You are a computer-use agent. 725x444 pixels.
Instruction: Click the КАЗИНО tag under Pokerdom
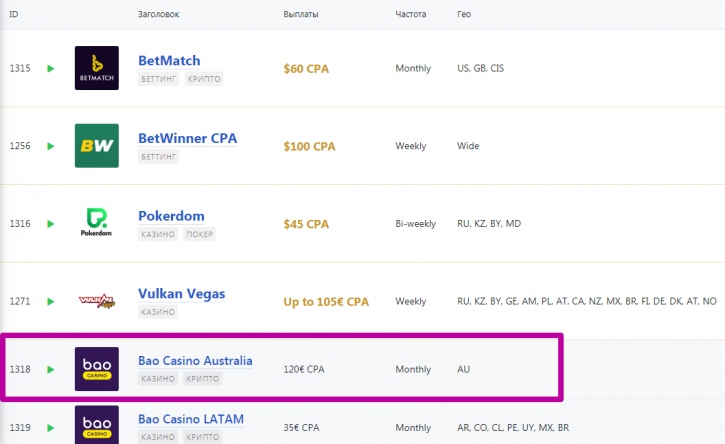[158, 234]
